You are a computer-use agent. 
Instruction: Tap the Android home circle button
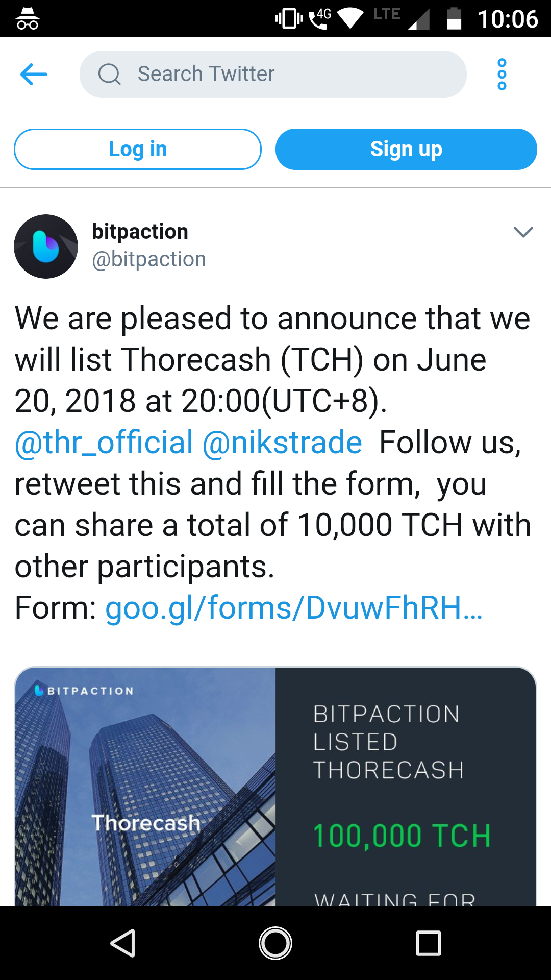pos(275,943)
